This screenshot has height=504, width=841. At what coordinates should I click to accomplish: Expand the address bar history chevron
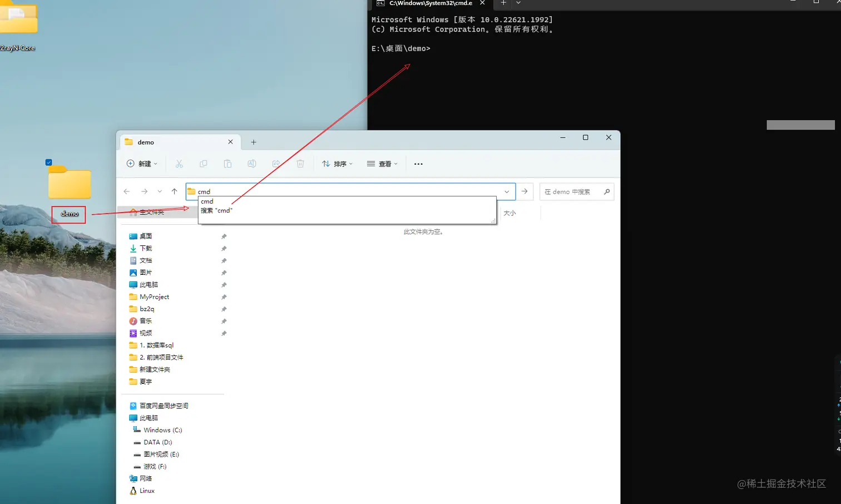point(507,191)
